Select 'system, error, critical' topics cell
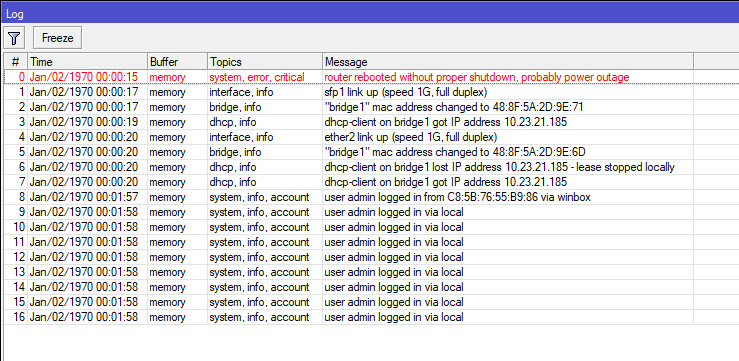Screen dimensions: 739x361 257,77
